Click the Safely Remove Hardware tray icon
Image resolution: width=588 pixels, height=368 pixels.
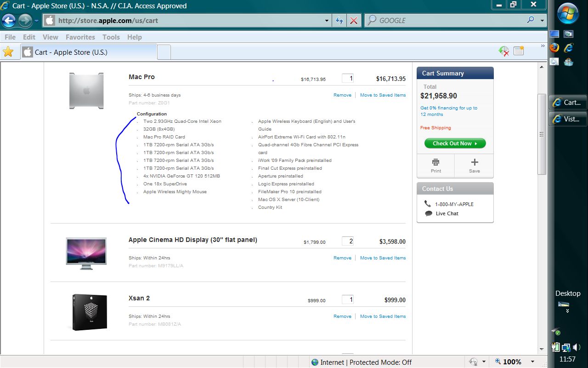[x=556, y=331]
